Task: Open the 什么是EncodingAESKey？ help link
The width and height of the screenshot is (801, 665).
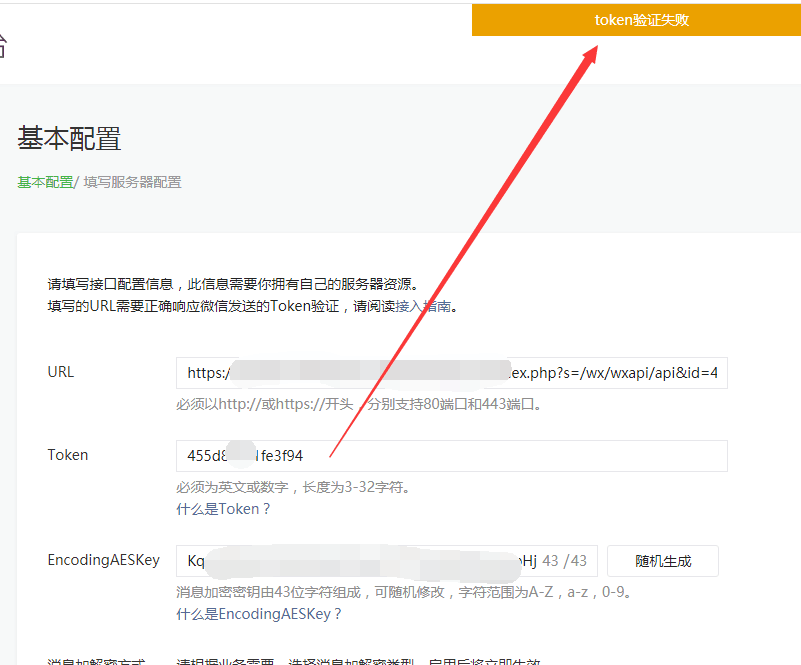Action: [x=259, y=614]
